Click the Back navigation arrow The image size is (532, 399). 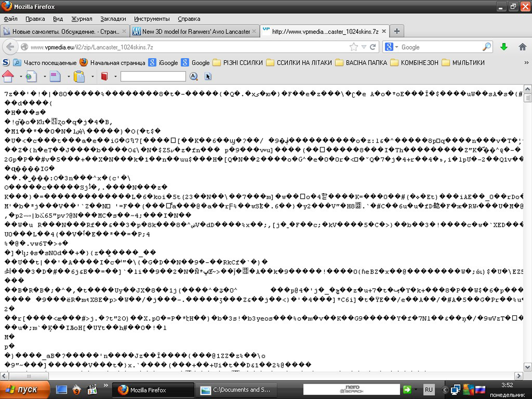(10, 47)
